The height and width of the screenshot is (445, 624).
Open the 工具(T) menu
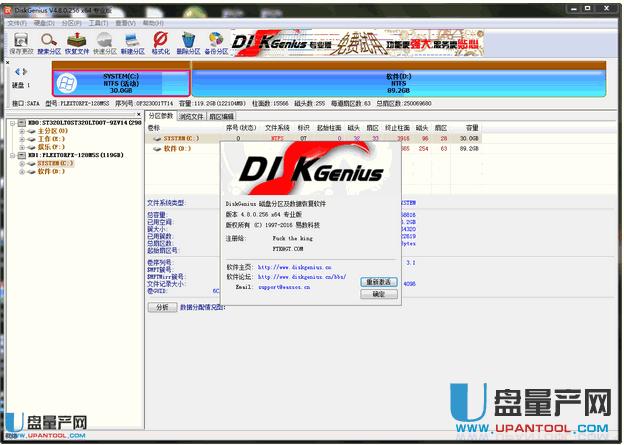tap(98, 21)
